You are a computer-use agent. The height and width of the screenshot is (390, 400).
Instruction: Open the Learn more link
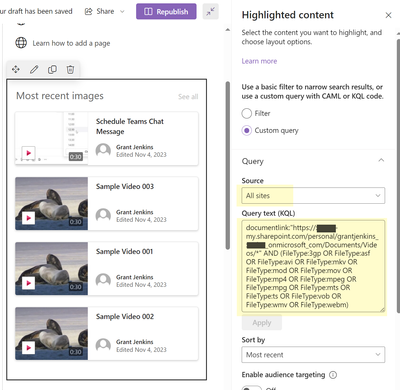pyautogui.click(x=259, y=61)
